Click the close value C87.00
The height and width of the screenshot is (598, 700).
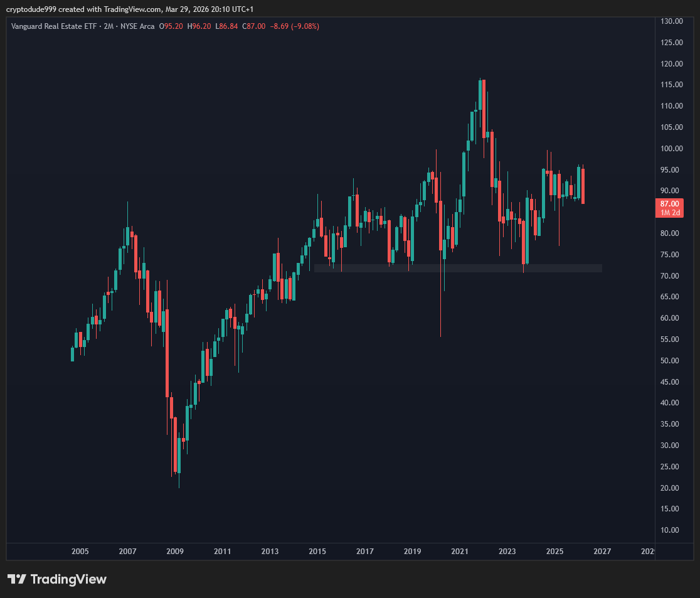click(254, 26)
